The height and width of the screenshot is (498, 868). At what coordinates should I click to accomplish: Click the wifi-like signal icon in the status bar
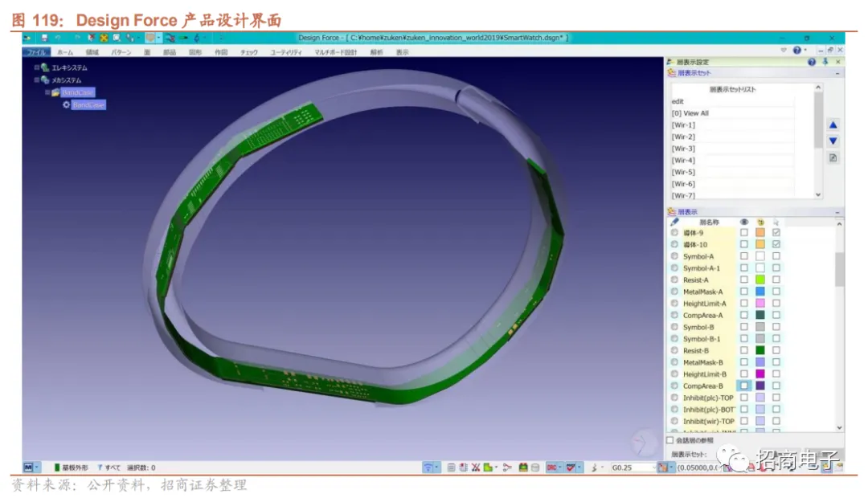coord(428,467)
